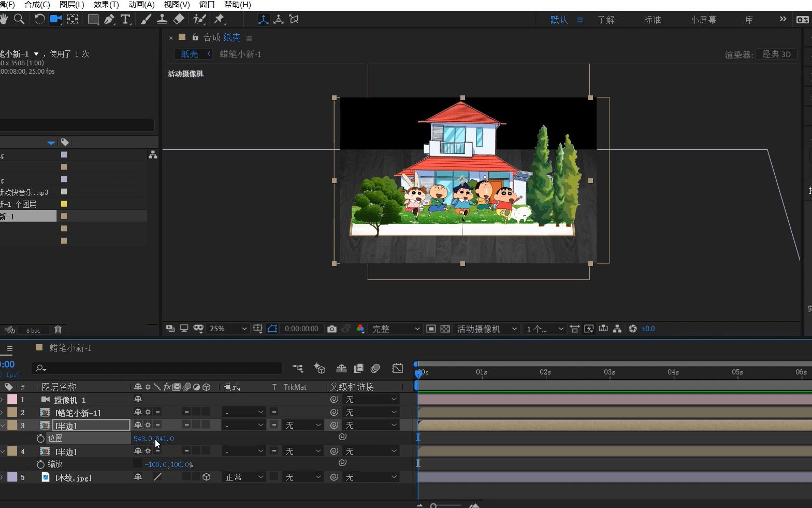Screen dimensions: 812x508
Task: Open the magnification ratio dropdown 25%
Action: [227, 329]
